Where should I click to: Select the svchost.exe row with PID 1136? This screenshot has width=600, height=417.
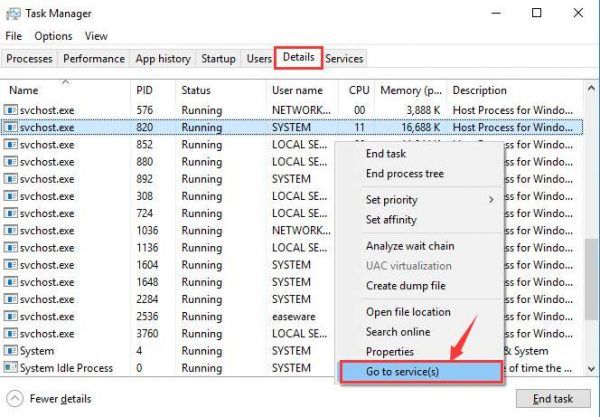coord(150,248)
